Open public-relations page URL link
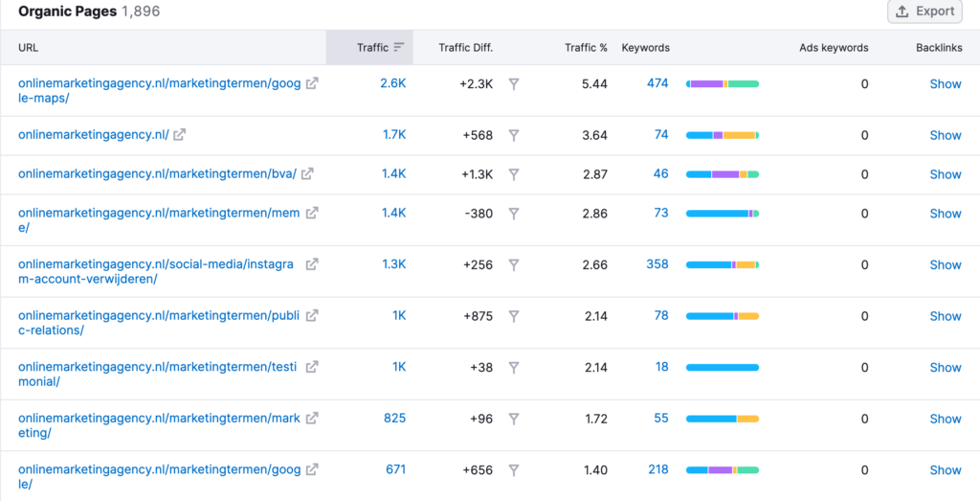 pyautogui.click(x=159, y=323)
